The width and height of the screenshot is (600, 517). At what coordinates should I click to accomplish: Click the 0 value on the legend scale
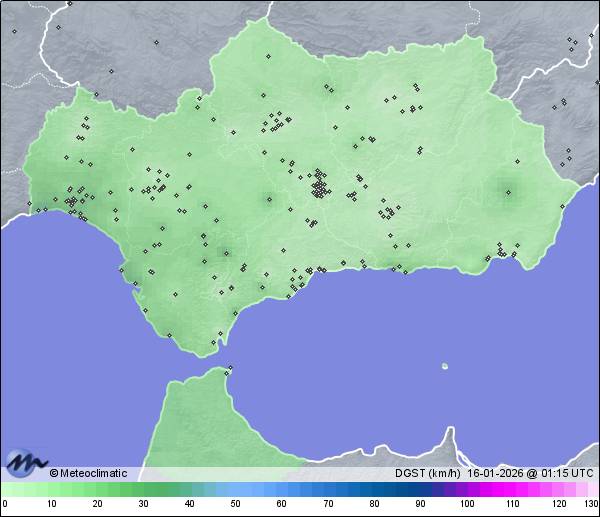click(5, 504)
